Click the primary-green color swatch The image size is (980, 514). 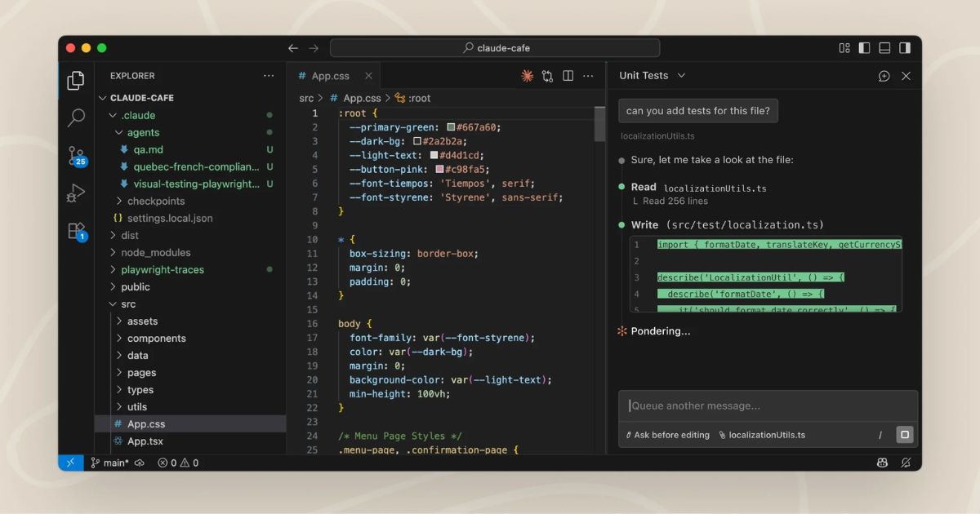(x=451, y=127)
